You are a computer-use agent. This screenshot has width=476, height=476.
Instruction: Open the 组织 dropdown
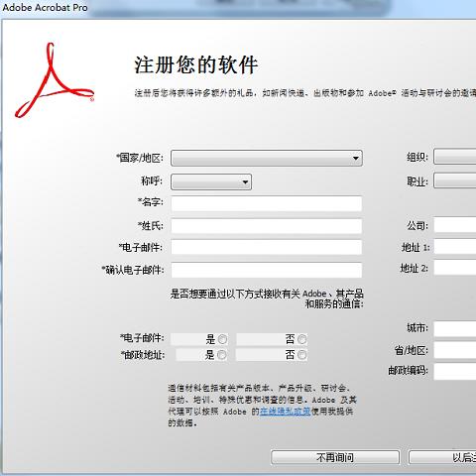tap(455, 157)
